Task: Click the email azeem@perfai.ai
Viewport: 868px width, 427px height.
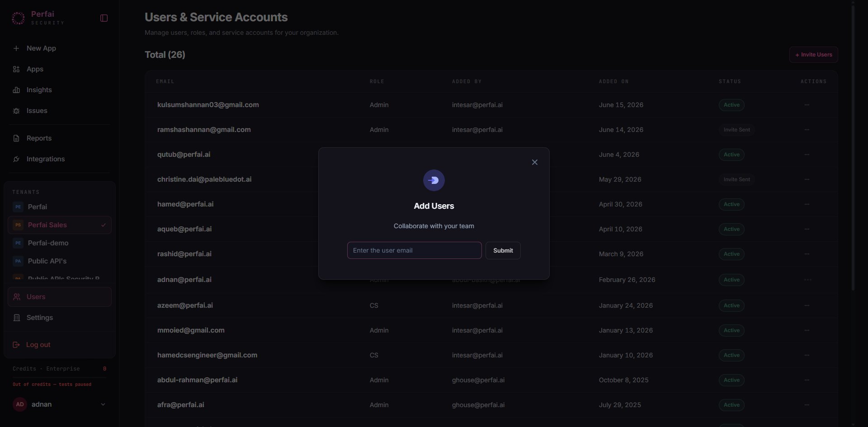Action: click(185, 305)
